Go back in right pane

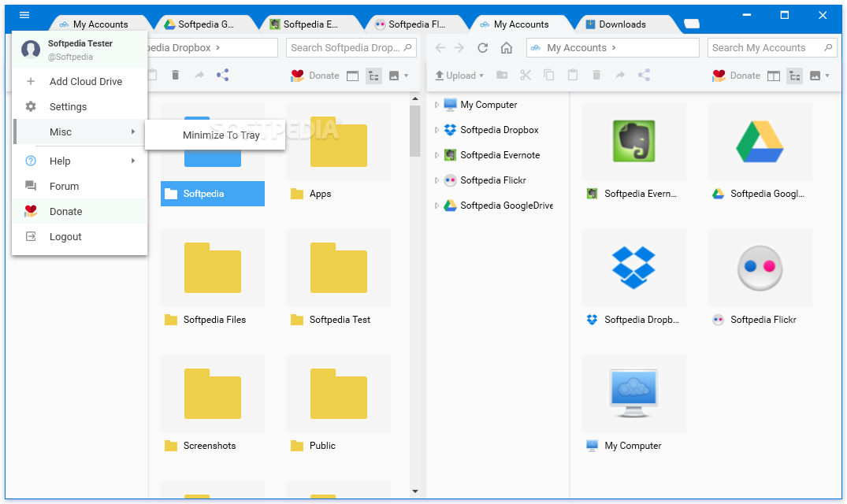coord(440,47)
